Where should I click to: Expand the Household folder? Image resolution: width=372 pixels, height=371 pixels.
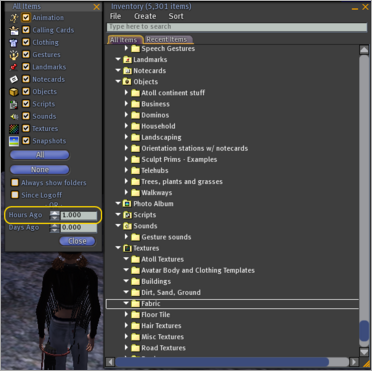point(126,126)
